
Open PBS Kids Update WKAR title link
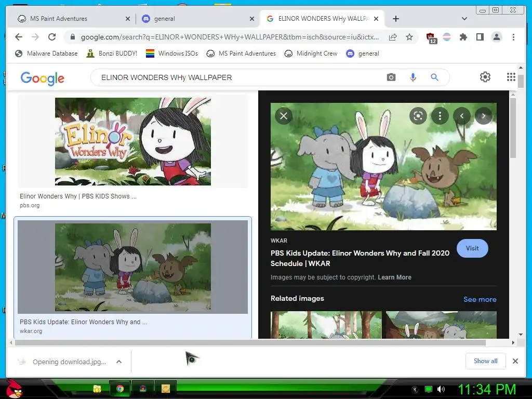(360, 258)
